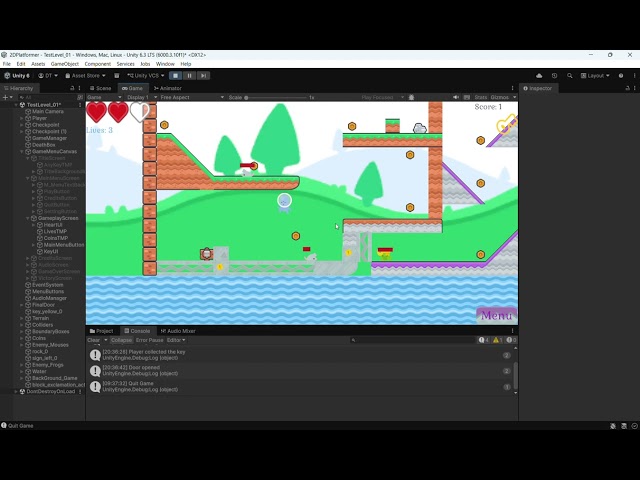The height and width of the screenshot is (480, 640).
Task: Click the Console search field
Action: 413,340
